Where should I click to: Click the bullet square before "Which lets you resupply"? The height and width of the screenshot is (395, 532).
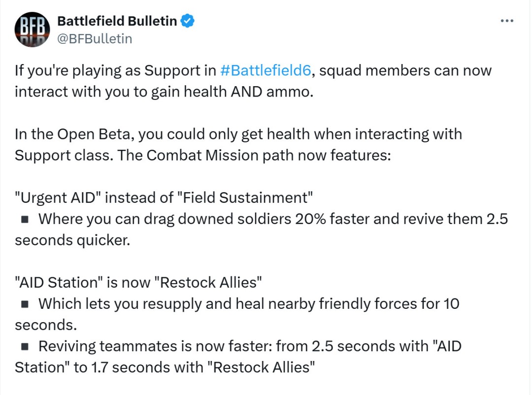[24, 304]
